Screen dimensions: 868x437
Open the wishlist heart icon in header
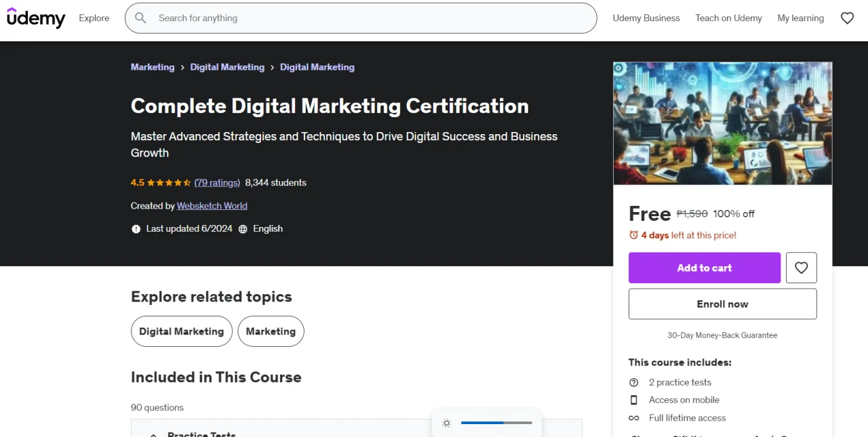point(847,18)
